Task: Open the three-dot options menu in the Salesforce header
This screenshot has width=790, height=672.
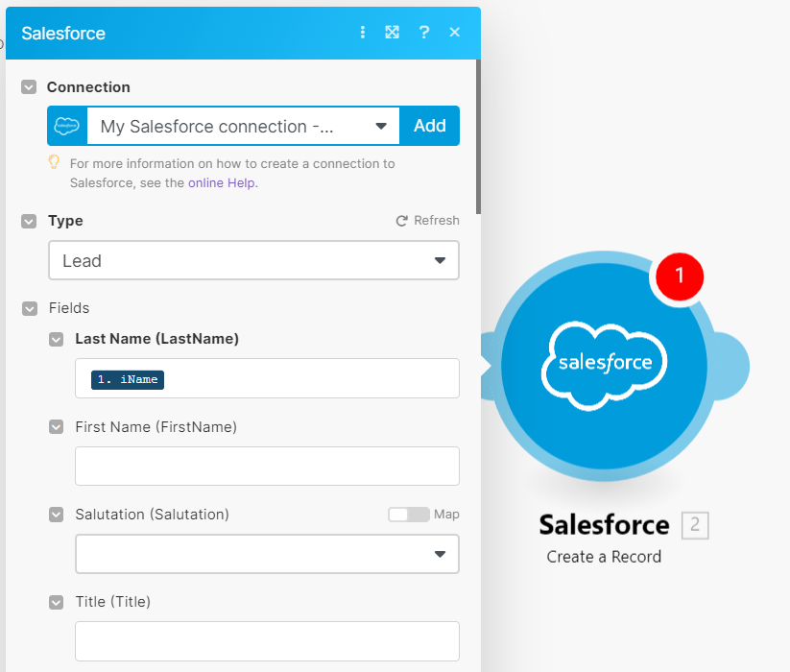Action: [x=362, y=33]
